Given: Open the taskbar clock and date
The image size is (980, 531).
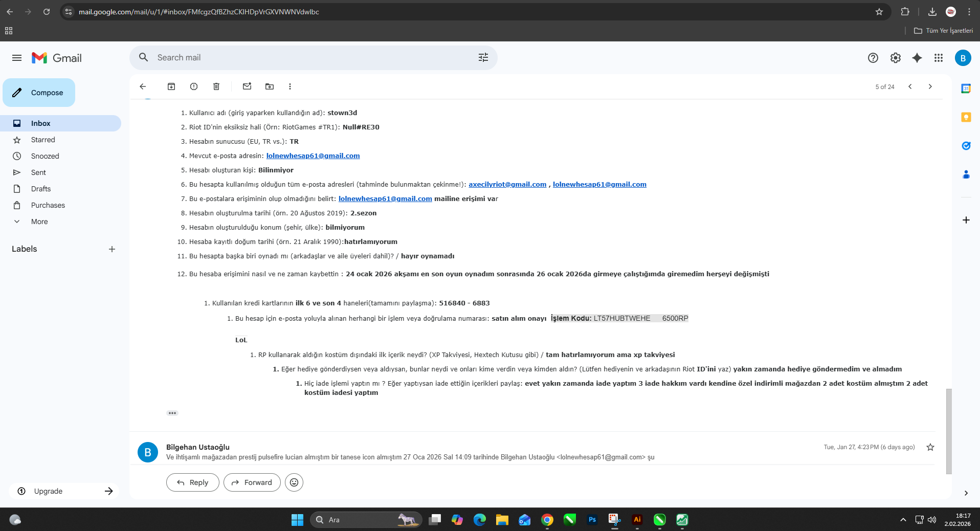Looking at the screenshot, I should [957, 520].
